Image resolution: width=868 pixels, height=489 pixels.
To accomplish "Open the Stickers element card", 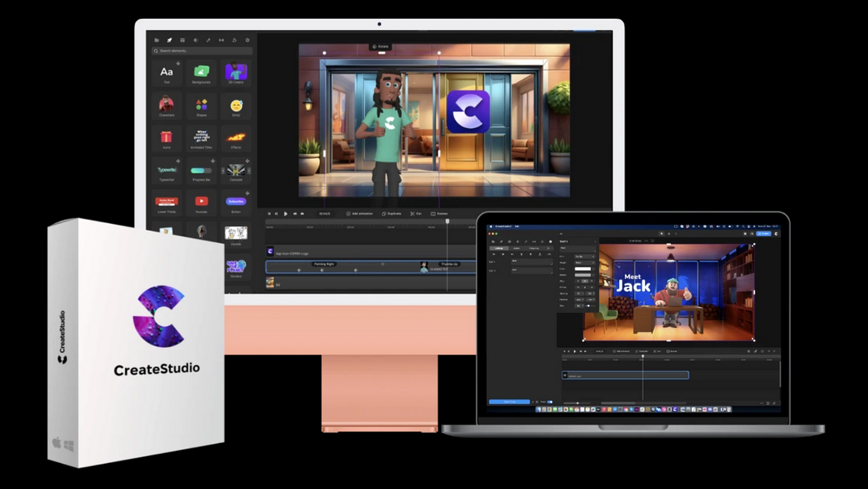I will coord(236,268).
